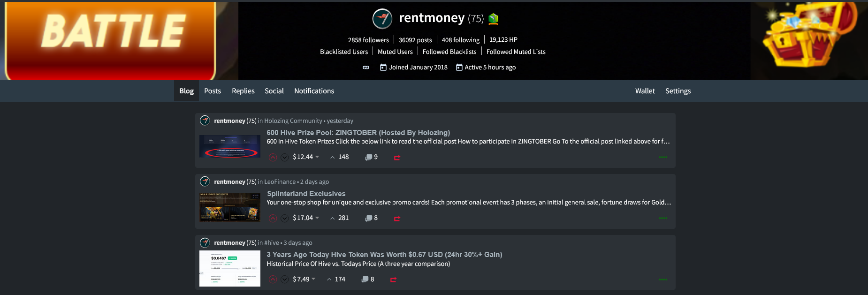Expand the $12.44 payout dropdown
This screenshot has height=295, width=868.
pos(317,157)
